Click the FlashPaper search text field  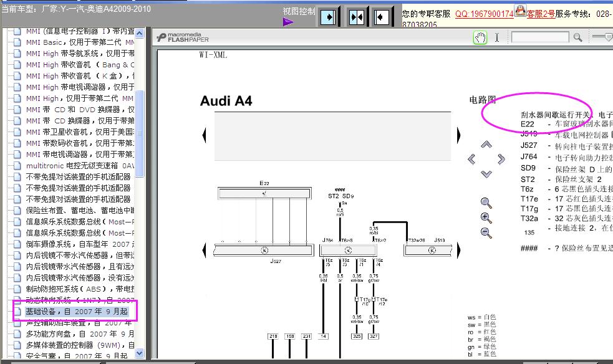point(540,37)
